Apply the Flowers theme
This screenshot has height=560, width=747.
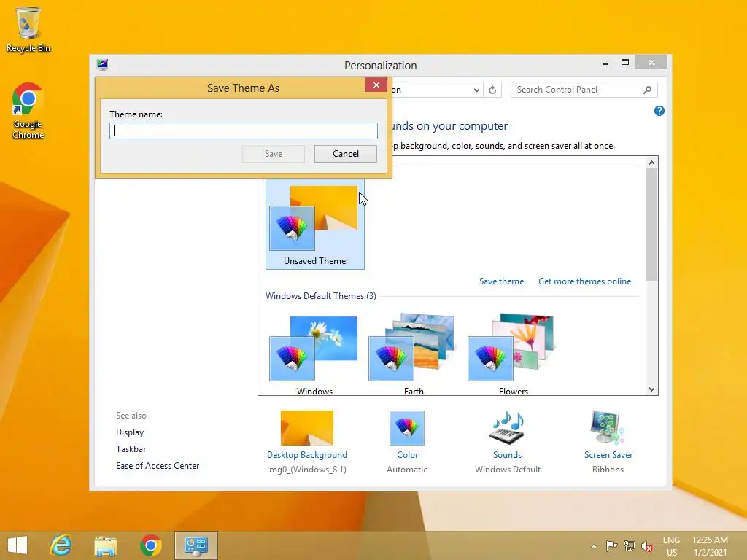[x=513, y=355]
